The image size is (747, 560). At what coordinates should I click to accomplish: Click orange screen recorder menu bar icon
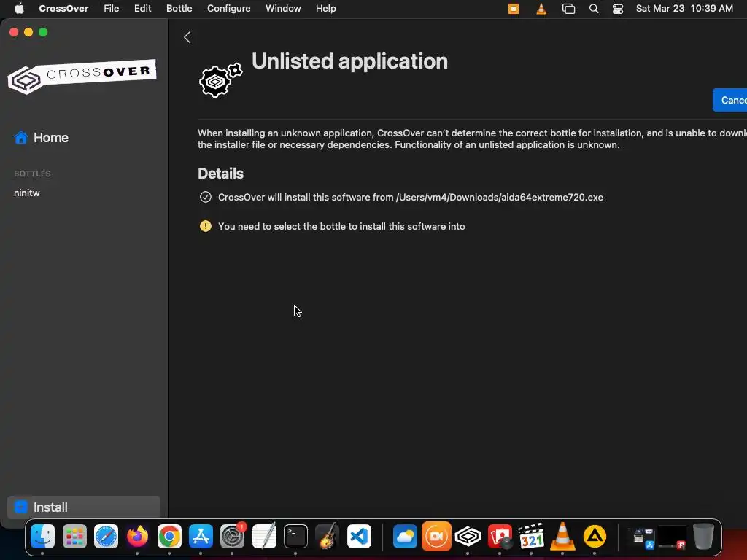point(514,9)
